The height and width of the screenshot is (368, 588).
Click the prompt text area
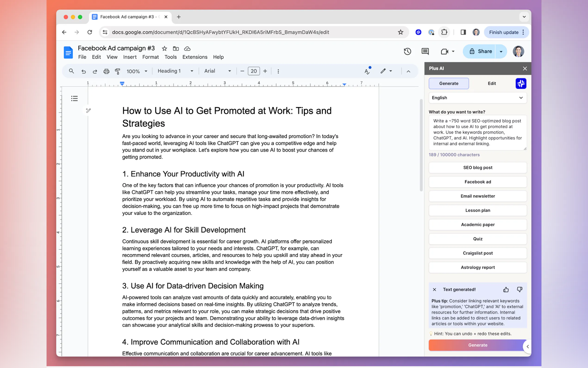[478, 133]
